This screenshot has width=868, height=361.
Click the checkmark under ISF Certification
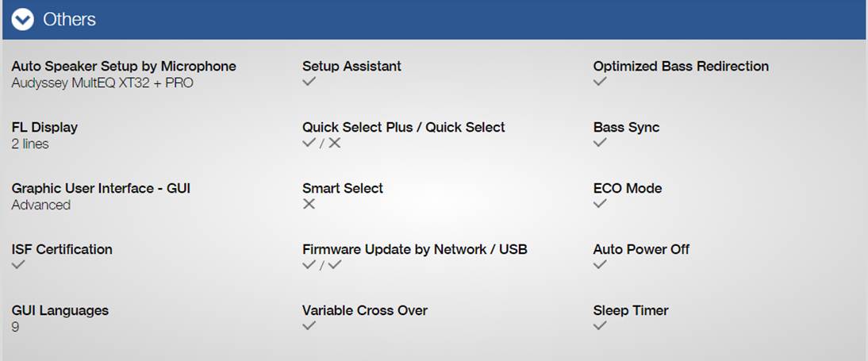point(18,265)
